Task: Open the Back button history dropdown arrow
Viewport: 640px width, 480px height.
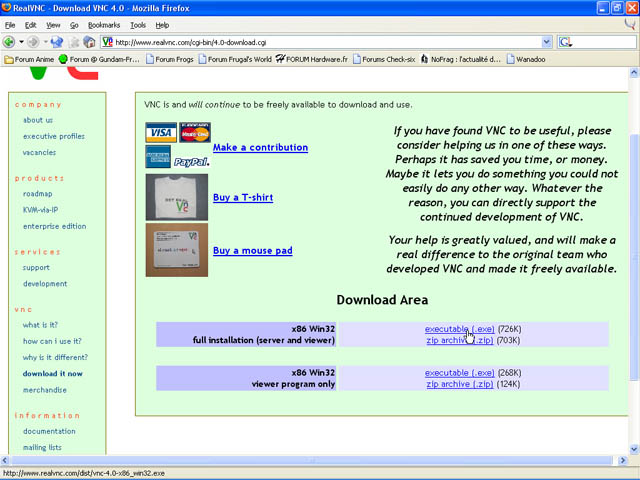Action: 21,42
